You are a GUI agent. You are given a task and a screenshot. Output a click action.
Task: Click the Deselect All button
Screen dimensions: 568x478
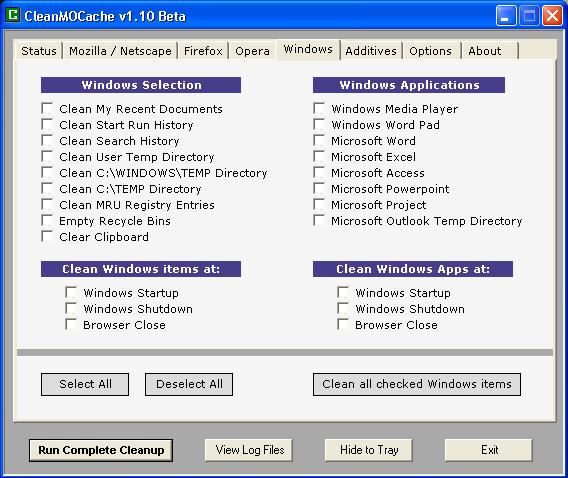[189, 384]
